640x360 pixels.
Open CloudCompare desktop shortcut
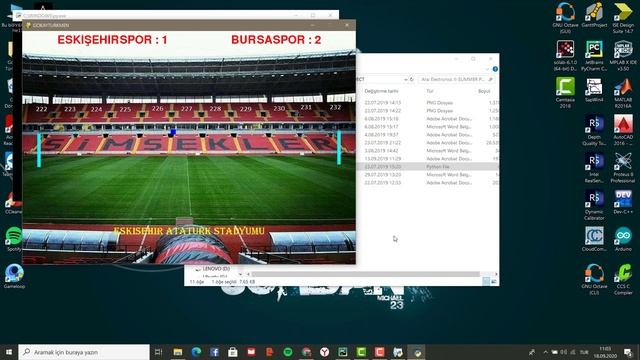594,240
